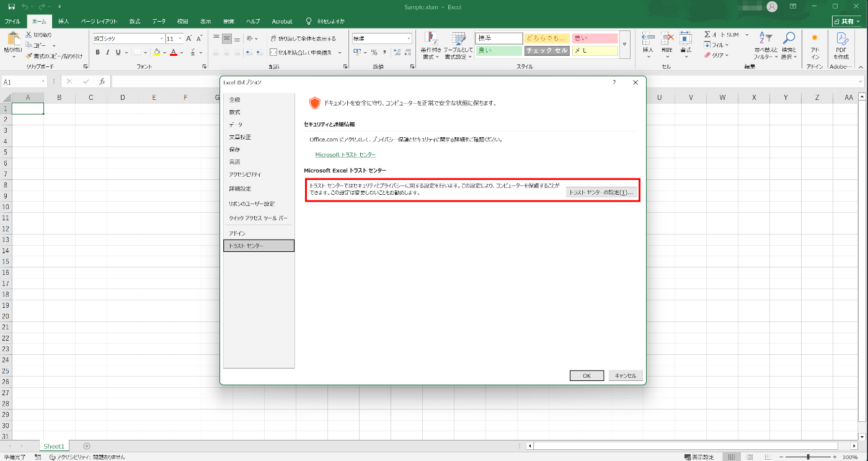The height and width of the screenshot is (461, 868).
Task: Open the Font group dialog launcher
Action: click(204, 66)
